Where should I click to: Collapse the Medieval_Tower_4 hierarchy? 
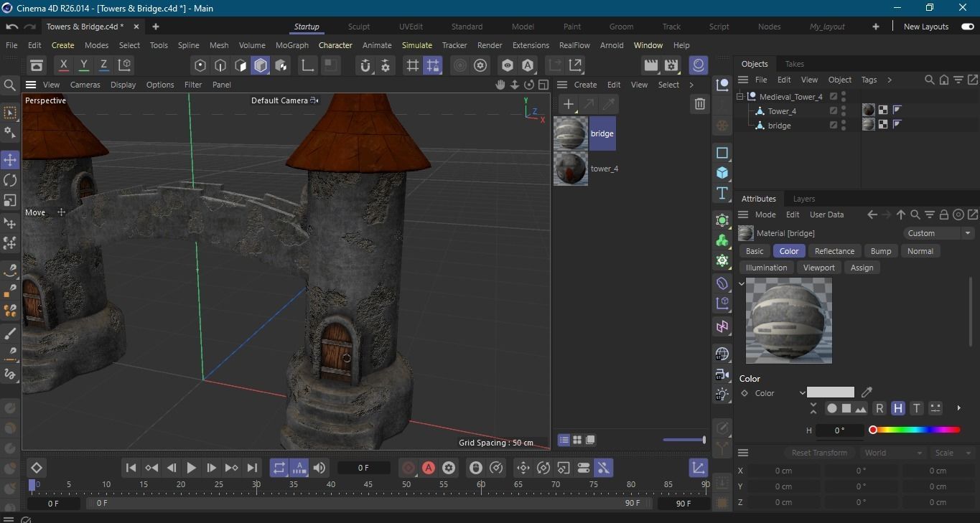740,96
